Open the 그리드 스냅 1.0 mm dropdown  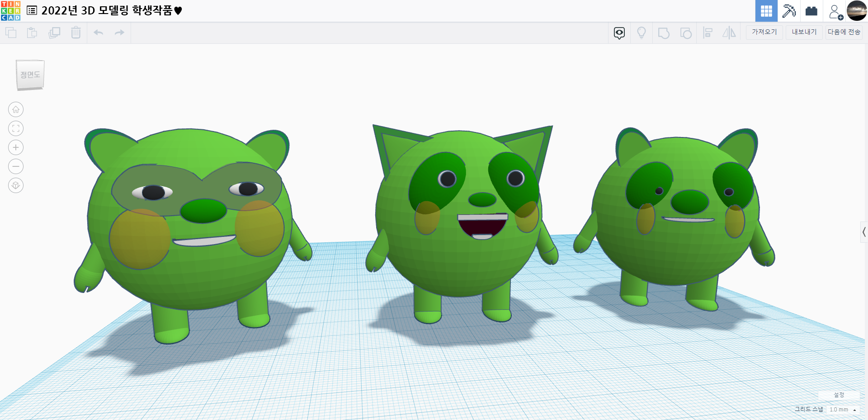point(843,410)
